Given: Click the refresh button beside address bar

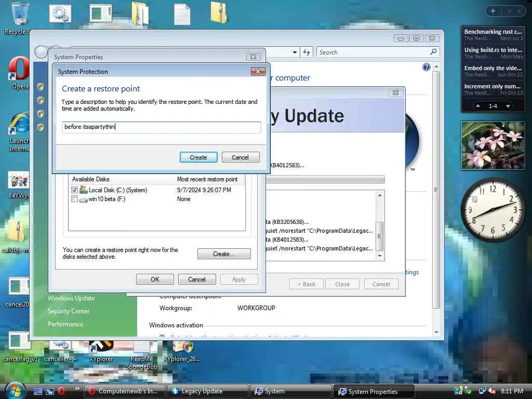Looking at the screenshot, I should (307, 52).
